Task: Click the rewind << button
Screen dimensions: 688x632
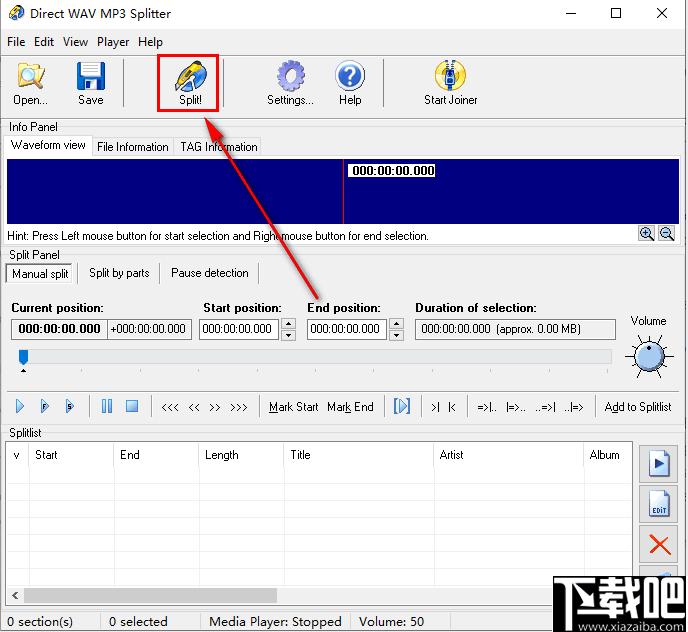Action: pos(194,407)
